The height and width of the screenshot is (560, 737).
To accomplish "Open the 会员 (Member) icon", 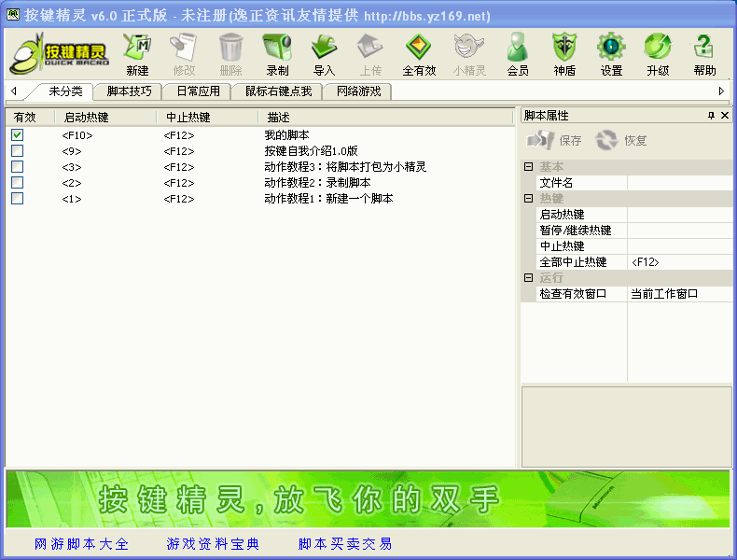I will point(518,53).
